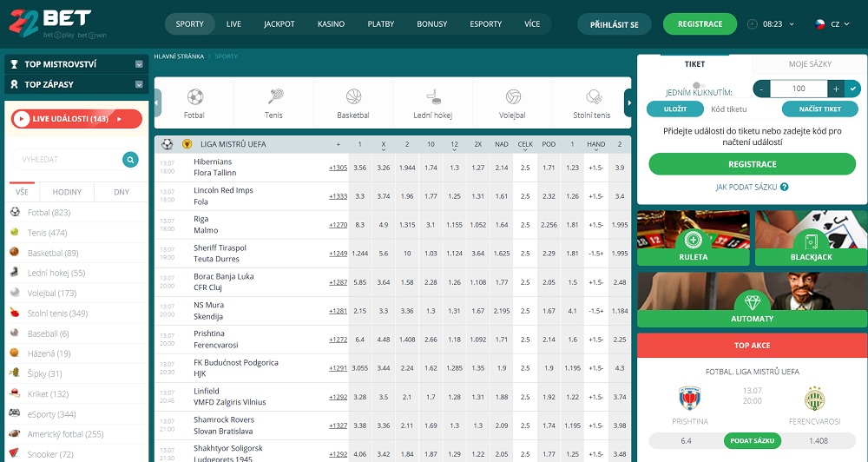Image resolution: width=868 pixels, height=462 pixels.
Task: Expand the Top Zápasy section
Action: tap(139, 84)
